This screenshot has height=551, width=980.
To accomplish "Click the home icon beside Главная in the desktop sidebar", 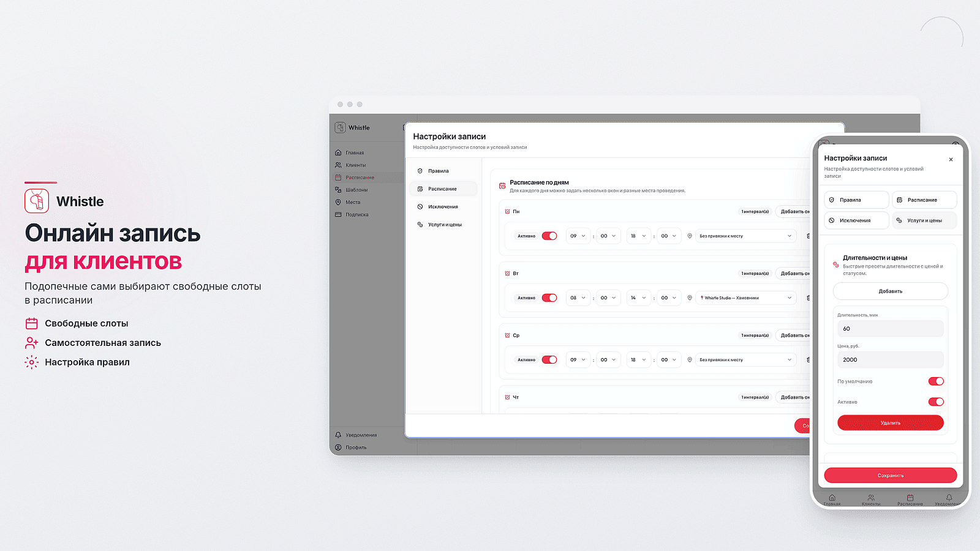I will point(338,152).
